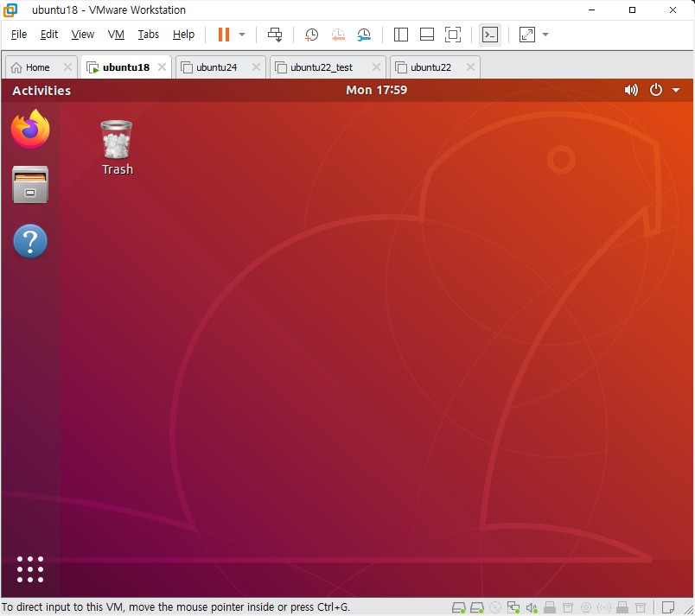Image resolution: width=695 pixels, height=616 pixels.
Task: Open the View menu
Action: point(82,35)
